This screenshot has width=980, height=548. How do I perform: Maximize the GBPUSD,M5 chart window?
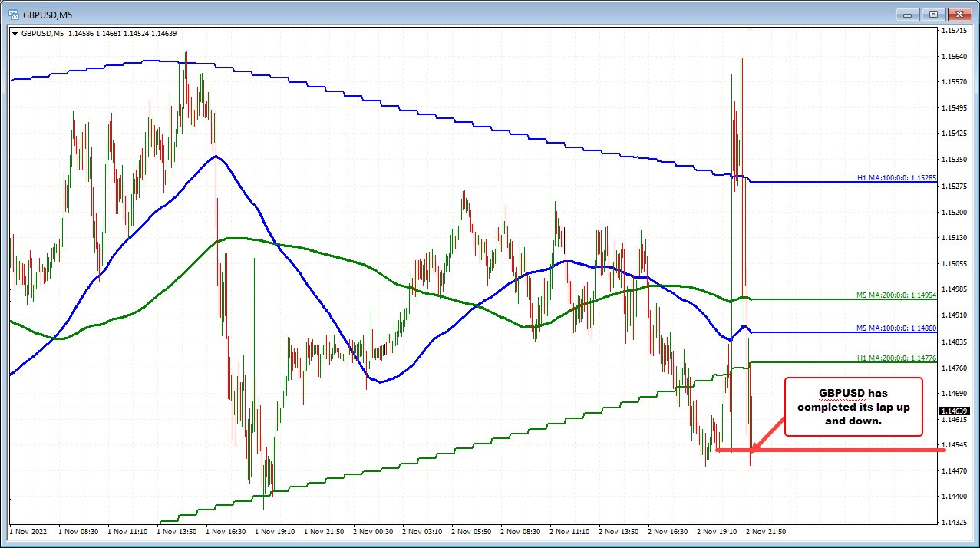tap(933, 14)
